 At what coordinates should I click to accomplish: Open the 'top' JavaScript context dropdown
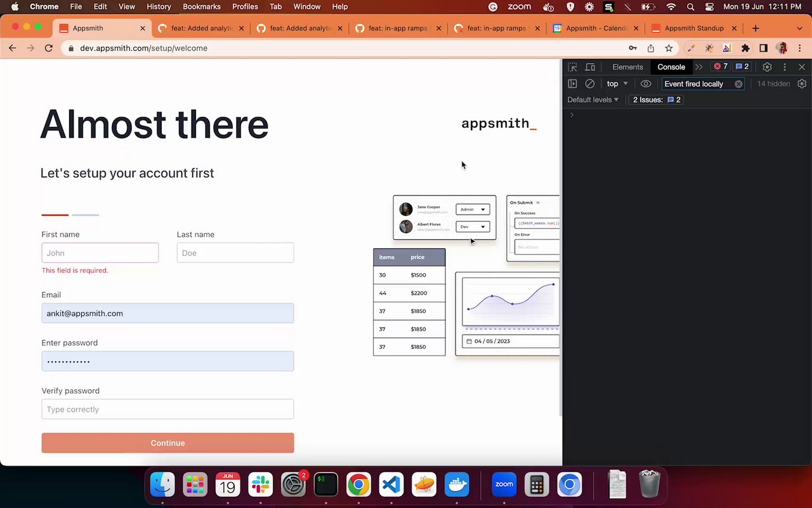(617, 84)
